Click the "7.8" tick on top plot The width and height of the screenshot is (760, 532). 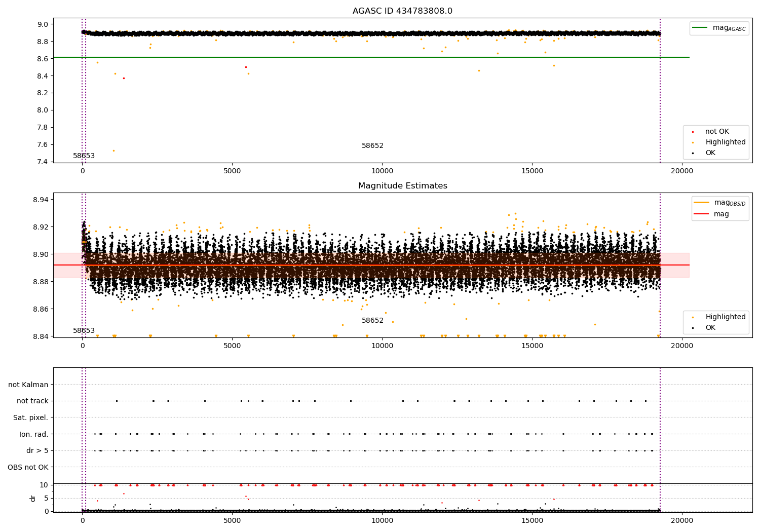pyautogui.click(x=43, y=127)
